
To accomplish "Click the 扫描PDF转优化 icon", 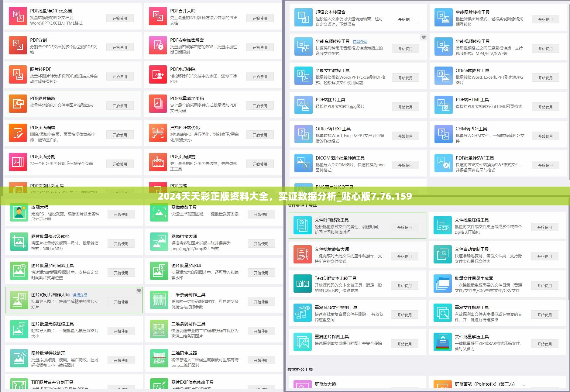I will [158, 133].
